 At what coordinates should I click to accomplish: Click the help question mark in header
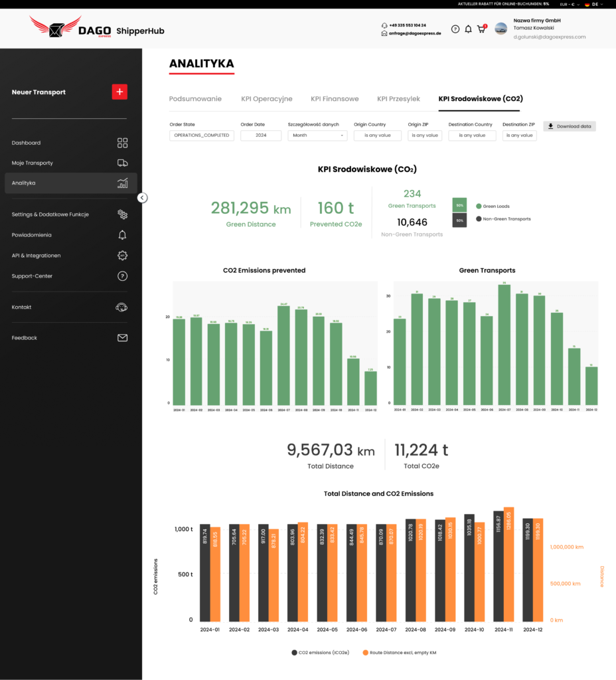point(455,29)
